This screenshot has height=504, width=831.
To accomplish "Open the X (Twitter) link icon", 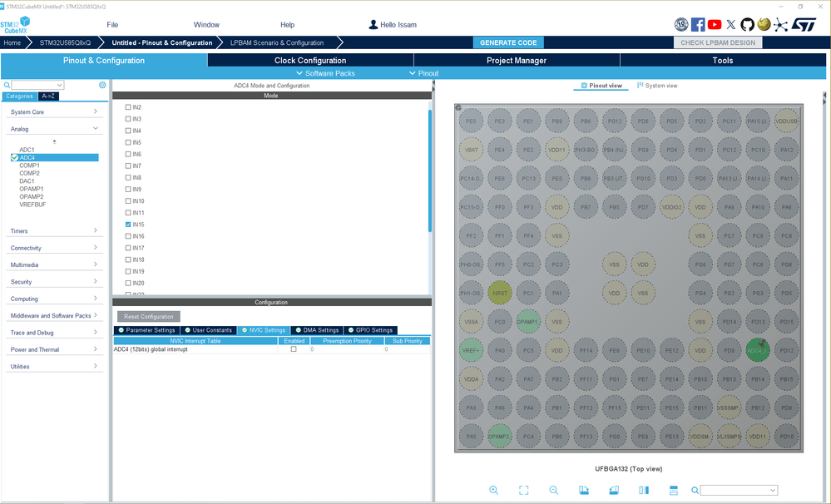I will coord(731,24).
